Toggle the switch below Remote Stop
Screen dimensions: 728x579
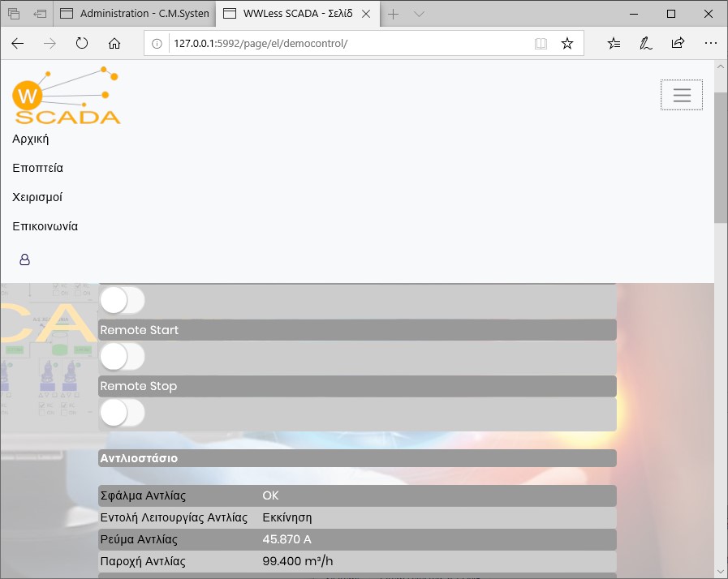pyautogui.click(x=122, y=413)
